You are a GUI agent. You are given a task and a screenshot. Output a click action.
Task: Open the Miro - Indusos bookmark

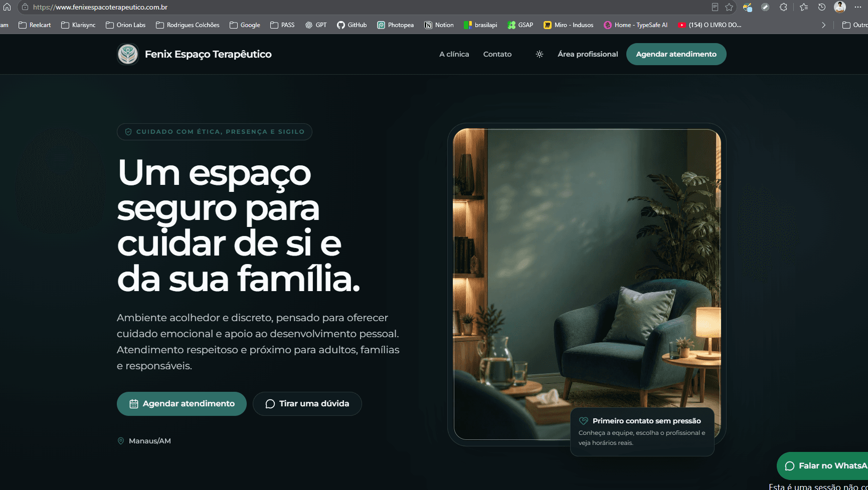click(569, 25)
